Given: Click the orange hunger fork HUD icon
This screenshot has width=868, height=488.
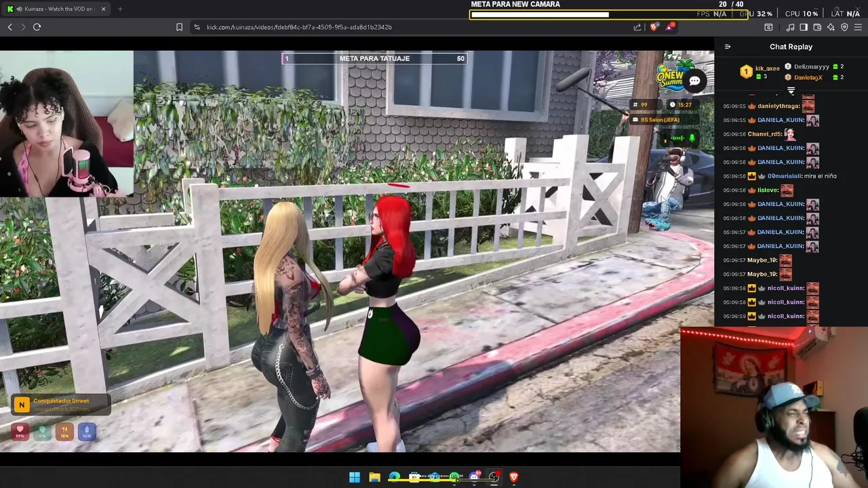Looking at the screenshot, I should 64,431.
